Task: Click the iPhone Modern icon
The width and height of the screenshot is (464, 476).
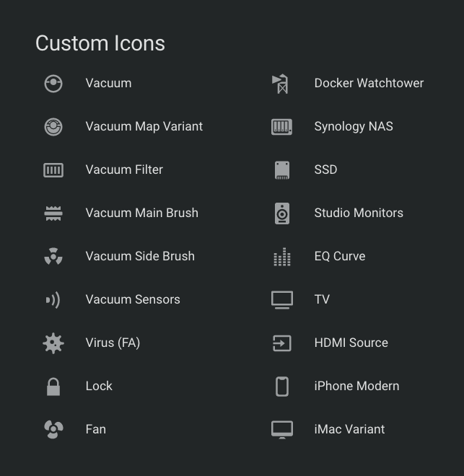Action: [282, 387]
